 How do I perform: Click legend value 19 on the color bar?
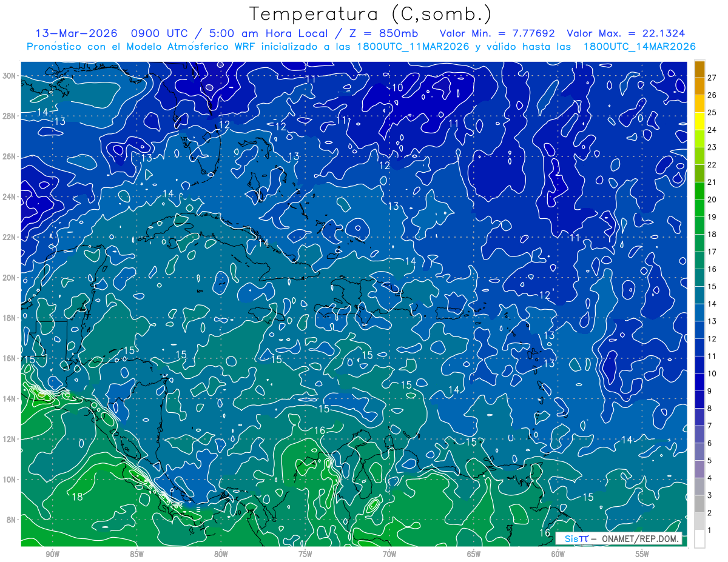click(x=712, y=217)
